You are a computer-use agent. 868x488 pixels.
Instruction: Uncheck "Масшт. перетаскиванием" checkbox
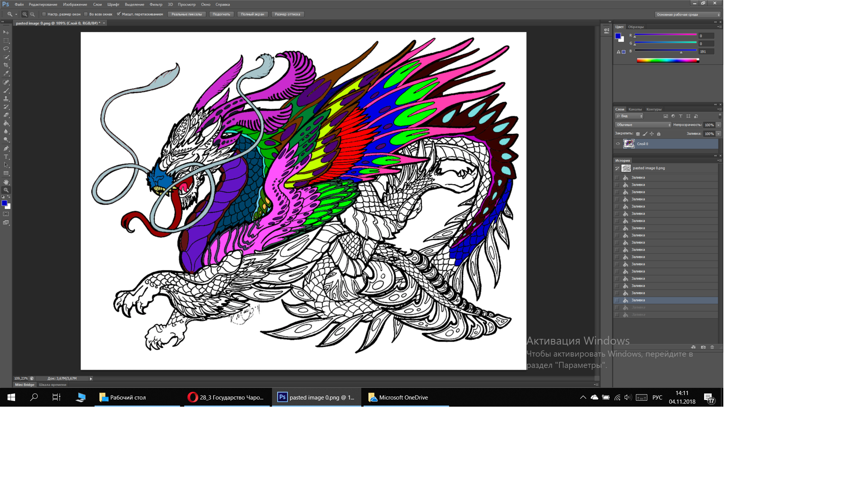click(x=118, y=14)
